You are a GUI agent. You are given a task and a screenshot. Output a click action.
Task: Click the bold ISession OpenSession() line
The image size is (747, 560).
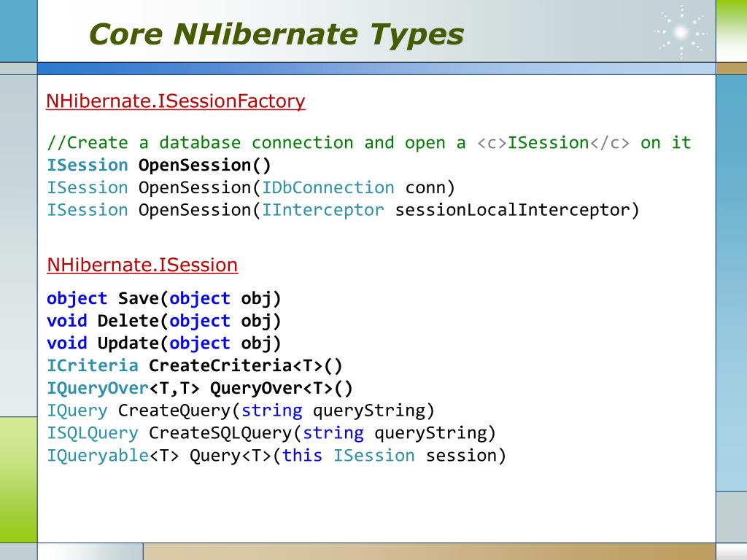(x=158, y=166)
